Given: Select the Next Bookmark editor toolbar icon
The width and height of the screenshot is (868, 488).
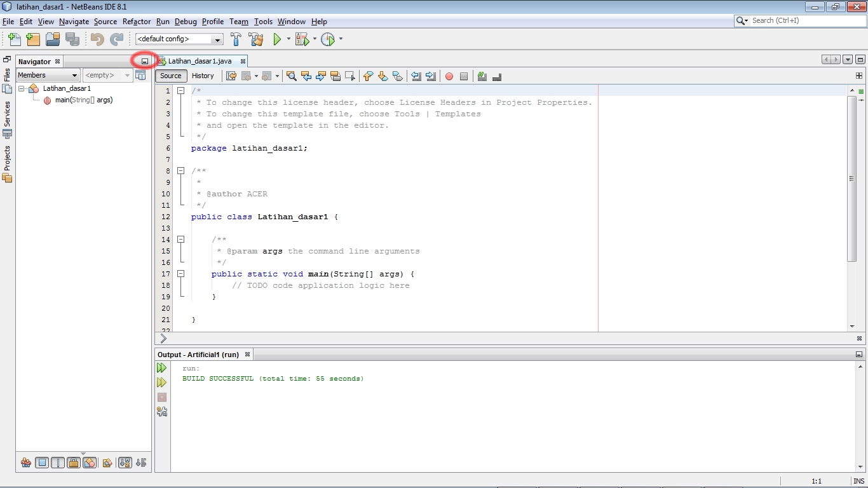Looking at the screenshot, I should click(383, 76).
